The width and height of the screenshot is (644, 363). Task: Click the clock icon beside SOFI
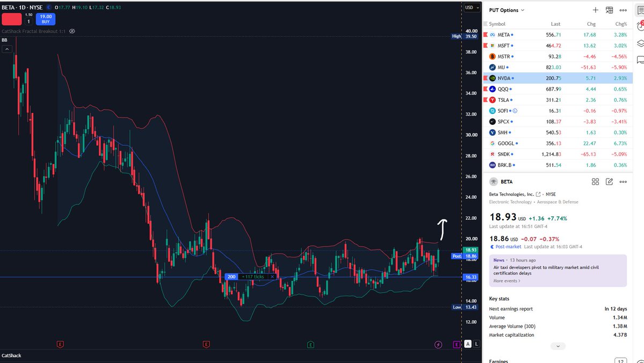point(515,110)
